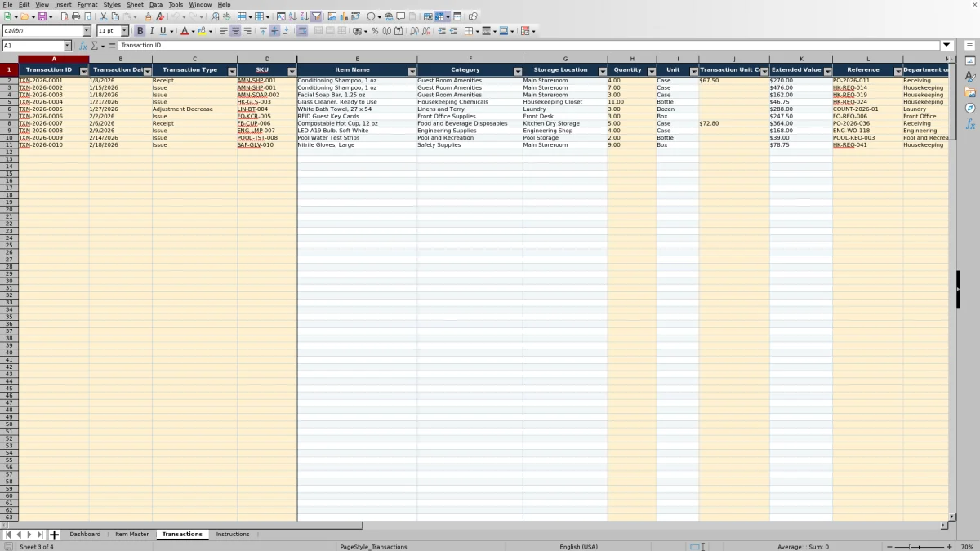Cut selected cells with scissors icon
980x551 pixels.
[x=104, y=16]
